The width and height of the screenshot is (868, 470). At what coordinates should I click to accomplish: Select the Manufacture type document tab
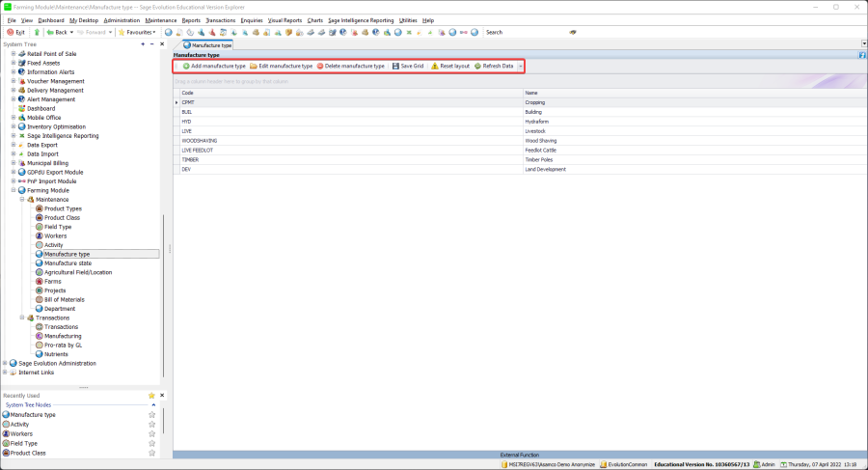(x=208, y=44)
